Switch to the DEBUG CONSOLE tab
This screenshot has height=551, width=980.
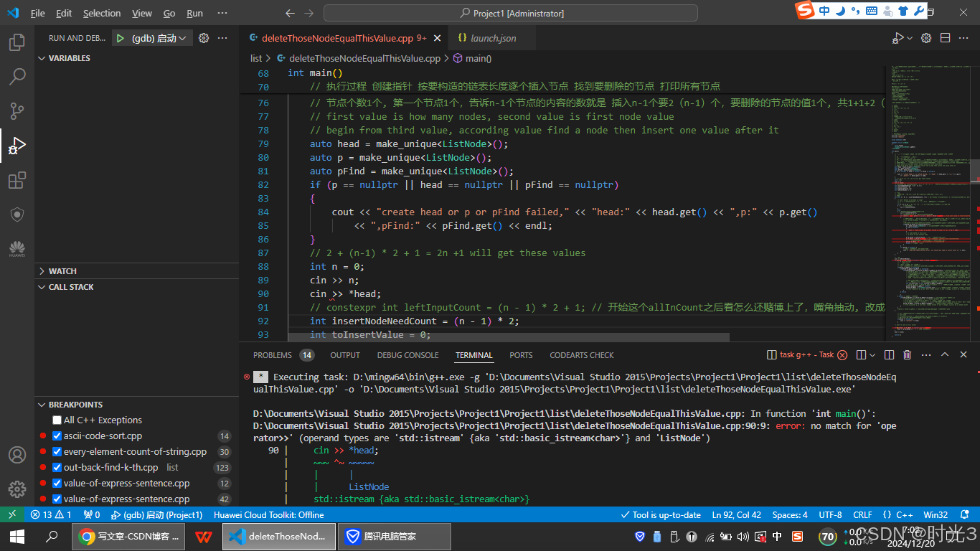pos(407,354)
